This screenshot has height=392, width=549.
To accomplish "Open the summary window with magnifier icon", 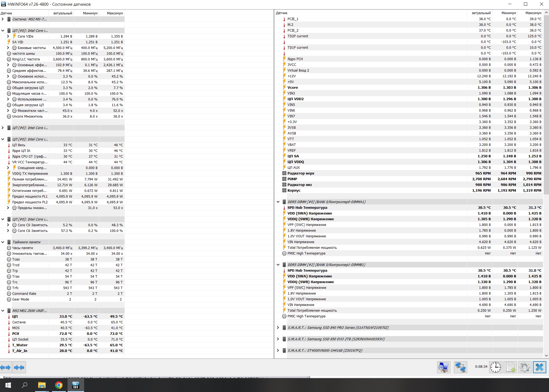I will coord(443,367).
